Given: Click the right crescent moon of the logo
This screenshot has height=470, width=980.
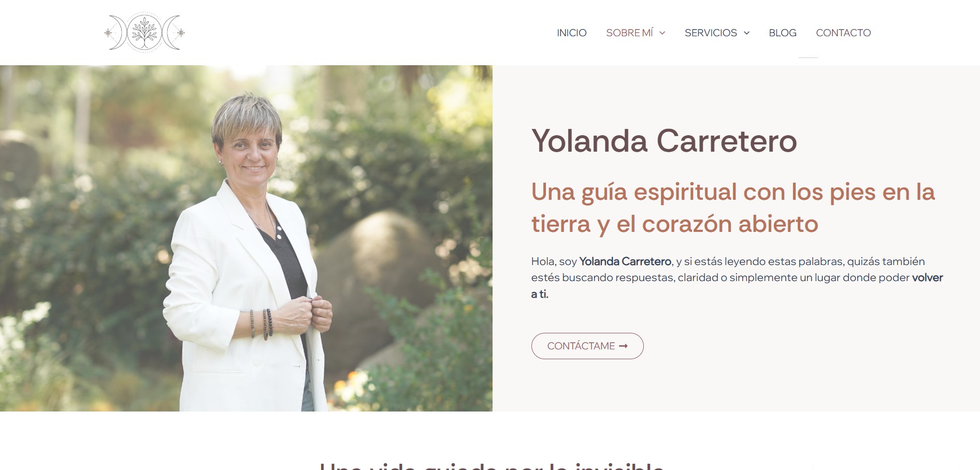Looking at the screenshot, I should click(x=170, y=33).
